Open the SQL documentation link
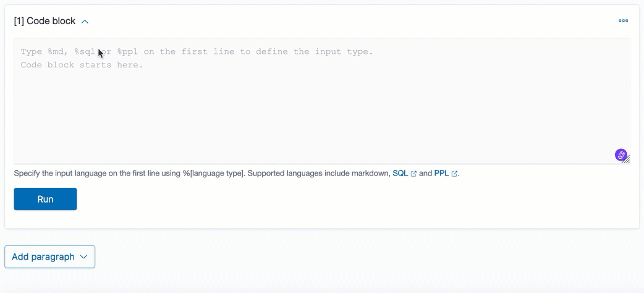The width and height of the screenshot is (644, 293). tap(400, 174)
